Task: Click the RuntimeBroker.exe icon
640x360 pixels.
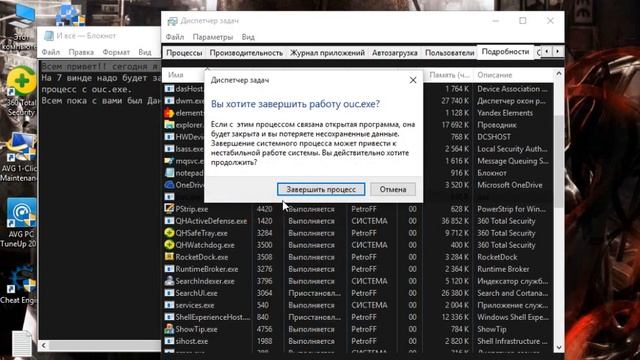Action: [169, 269]
